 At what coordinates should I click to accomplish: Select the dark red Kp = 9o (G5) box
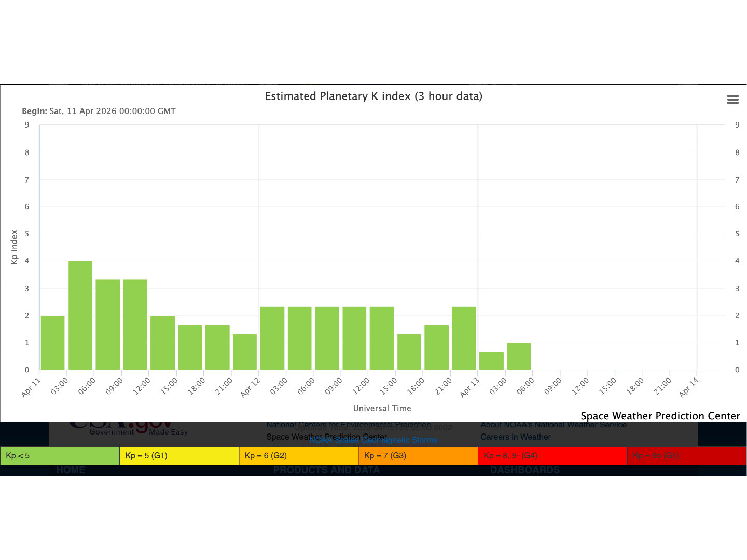(x=686, y=456)
